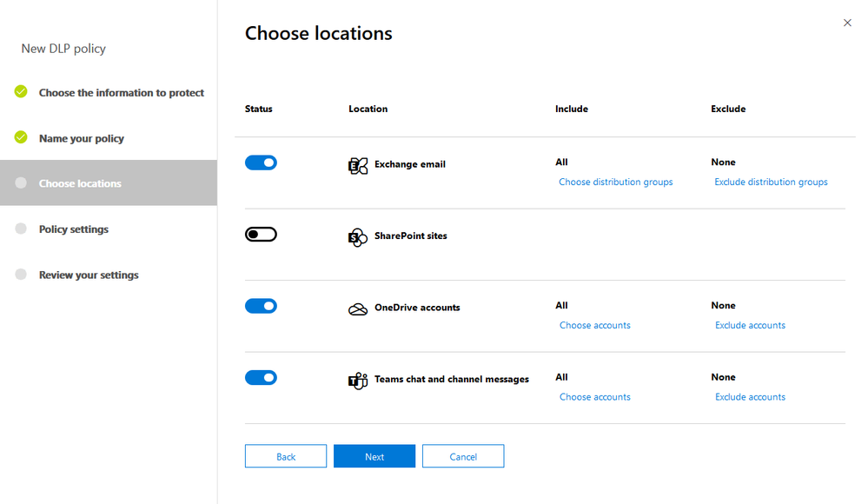Click Choose accounts for OneDrive accounts
Screen dimensions: 868x504
pyautogui.click(x=595, y=325)
